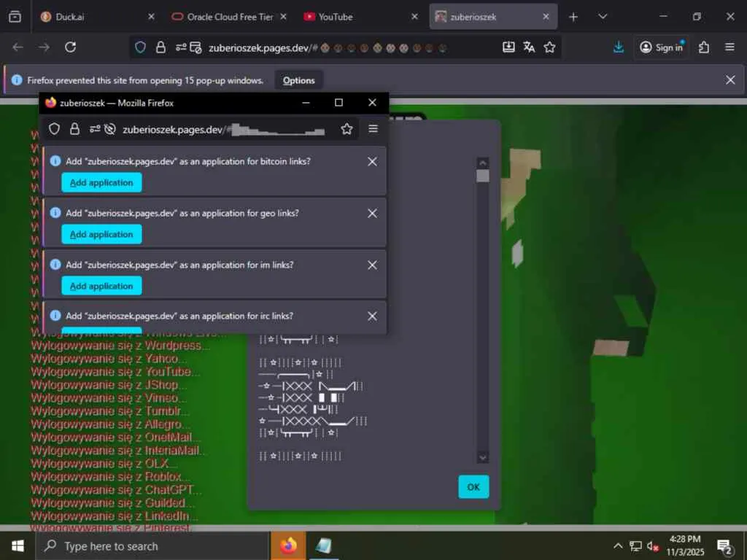Open main Firefox application menu hamburger
747x560 pixels.
click(729, 47)
